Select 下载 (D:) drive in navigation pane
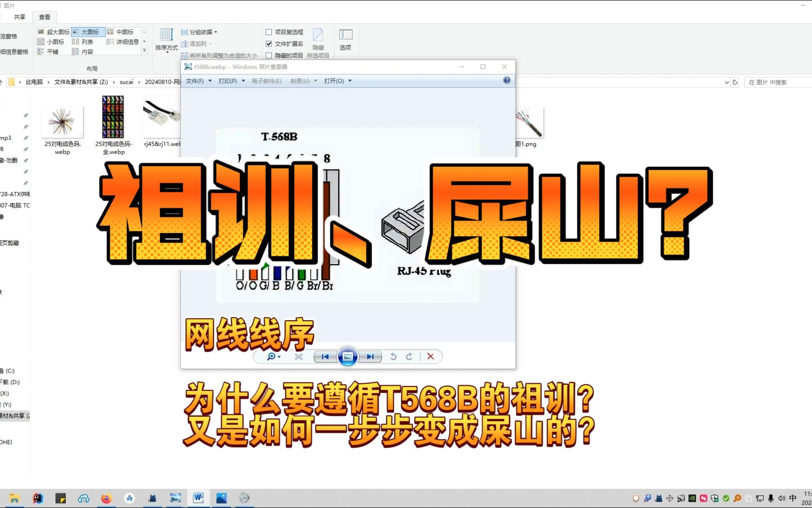812x508 pixels. 10,382
